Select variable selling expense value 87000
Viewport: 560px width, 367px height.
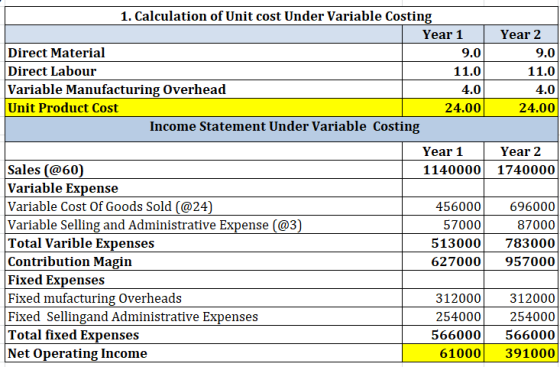tap(521, 225)
